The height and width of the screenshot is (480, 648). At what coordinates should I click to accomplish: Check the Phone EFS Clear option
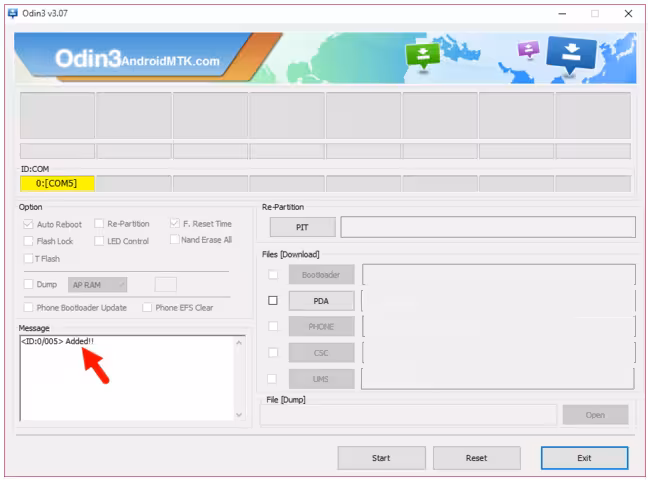click(147, 307)
